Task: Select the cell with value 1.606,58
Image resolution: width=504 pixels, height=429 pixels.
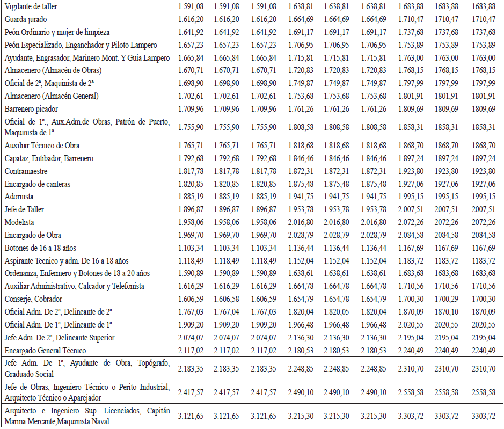Action: [227, 299]
